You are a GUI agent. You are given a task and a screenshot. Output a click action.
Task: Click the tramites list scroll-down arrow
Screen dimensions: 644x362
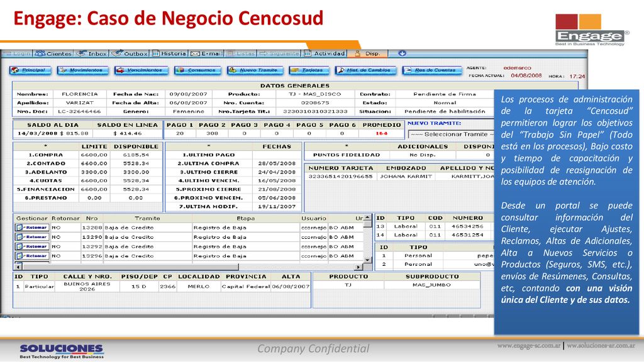[x=367, y=260]
